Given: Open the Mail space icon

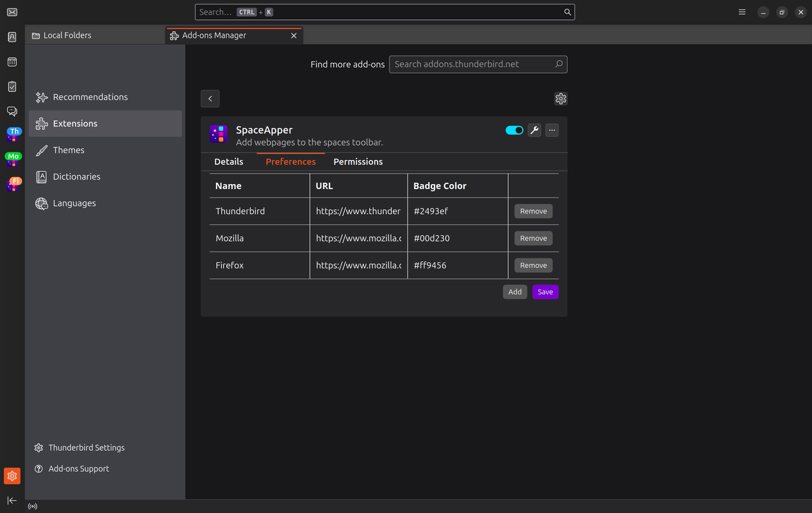Looking at the screenshot, I should click(12, 12).
